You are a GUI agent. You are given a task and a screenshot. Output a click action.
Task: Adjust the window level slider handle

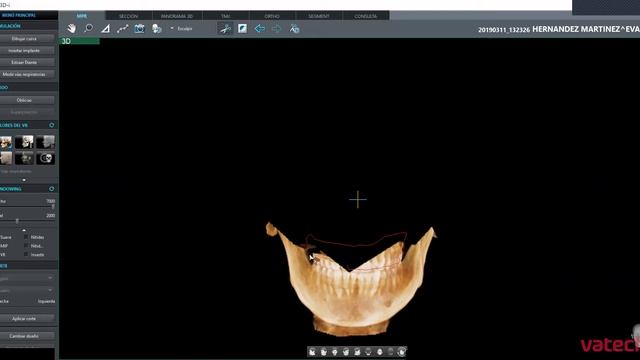point(17,221)
